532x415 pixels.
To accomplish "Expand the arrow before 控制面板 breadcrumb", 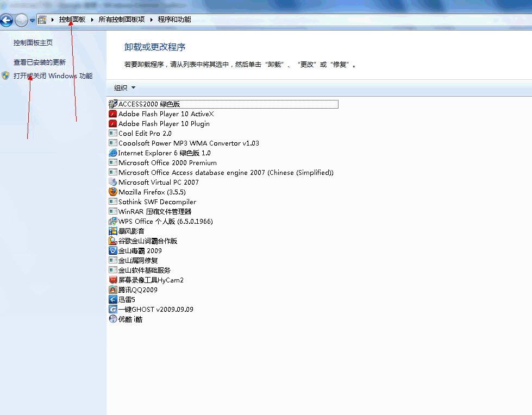I will point(53,20).
